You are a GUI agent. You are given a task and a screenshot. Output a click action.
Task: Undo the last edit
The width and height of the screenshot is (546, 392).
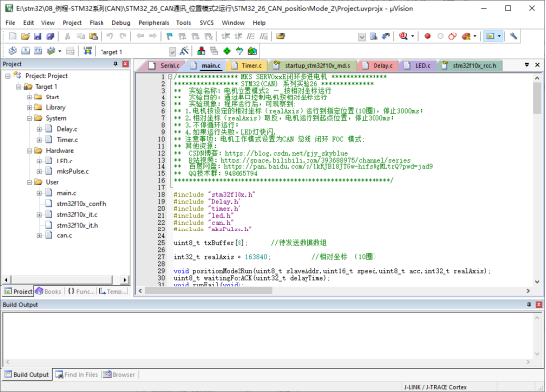pos(110,36)
